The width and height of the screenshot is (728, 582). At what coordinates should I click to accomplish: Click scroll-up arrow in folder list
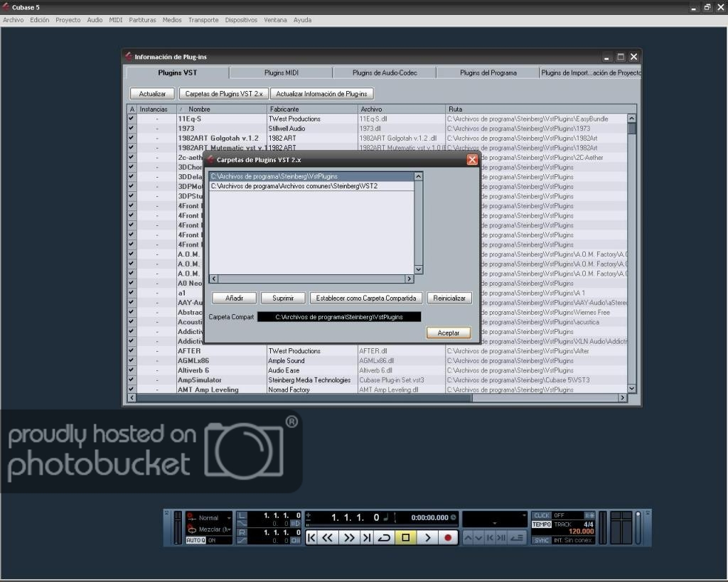click(x=418, y=176)
